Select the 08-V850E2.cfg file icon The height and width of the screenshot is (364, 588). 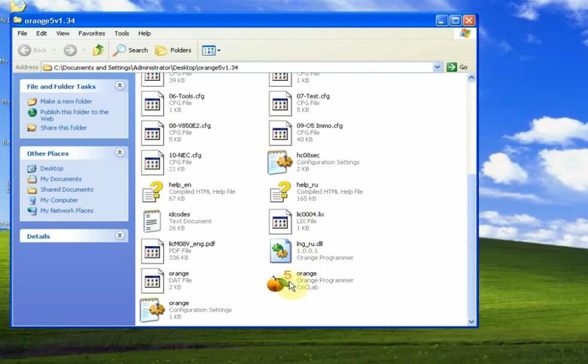152,133
